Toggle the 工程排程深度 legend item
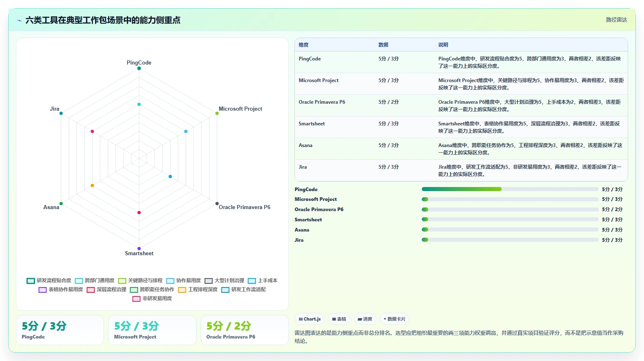This screenshot has width=644, height=361. click(x=198, y=290)
